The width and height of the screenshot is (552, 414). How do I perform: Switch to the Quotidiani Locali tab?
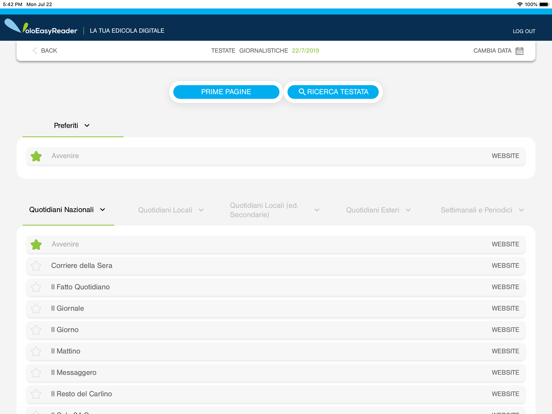(x=165, y=210)
